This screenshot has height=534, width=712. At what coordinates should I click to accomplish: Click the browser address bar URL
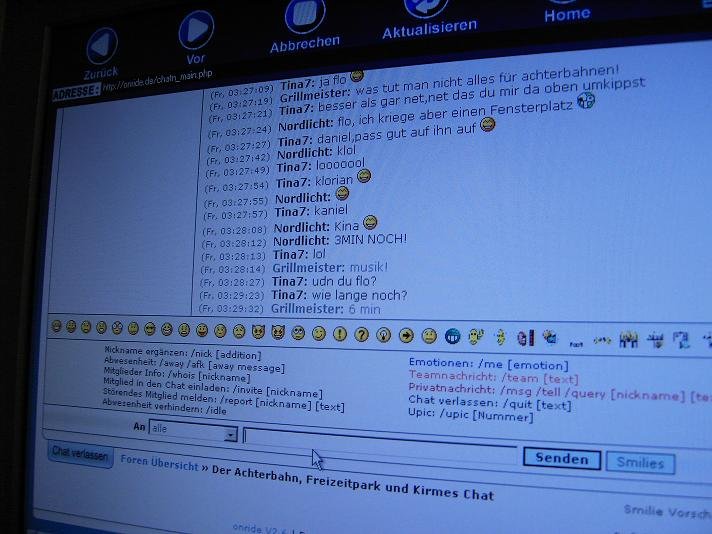click(x=158, y=81)
